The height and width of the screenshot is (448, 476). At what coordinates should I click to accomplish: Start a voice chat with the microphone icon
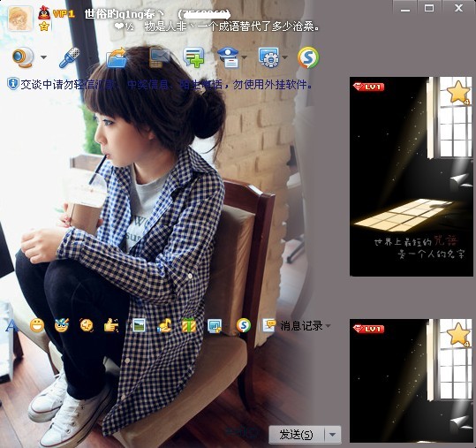click(69, 57)
